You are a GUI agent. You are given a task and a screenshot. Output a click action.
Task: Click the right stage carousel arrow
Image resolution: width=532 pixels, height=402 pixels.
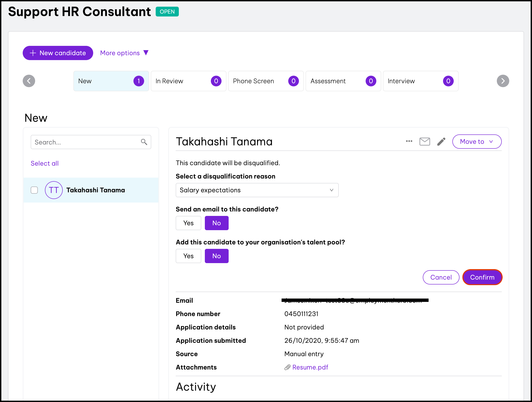503,81
